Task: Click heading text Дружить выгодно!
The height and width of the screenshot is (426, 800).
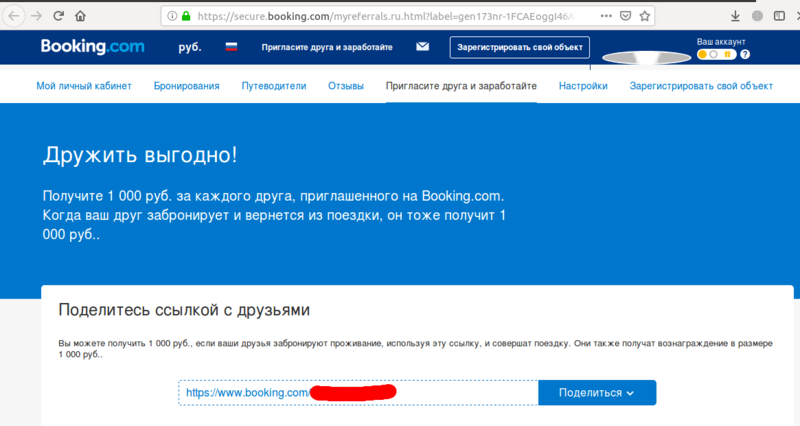Action: (x=140, y=155)
